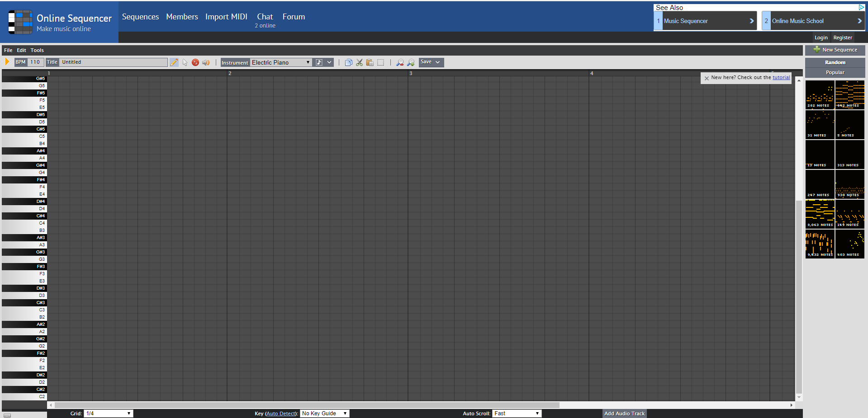Open the Chat page
868x418 pixels.
pos(265,17)
